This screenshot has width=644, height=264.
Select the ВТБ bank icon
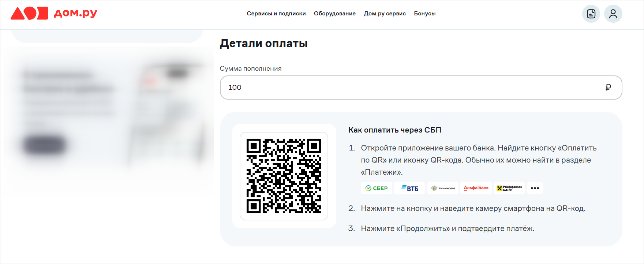pos(409,188)
